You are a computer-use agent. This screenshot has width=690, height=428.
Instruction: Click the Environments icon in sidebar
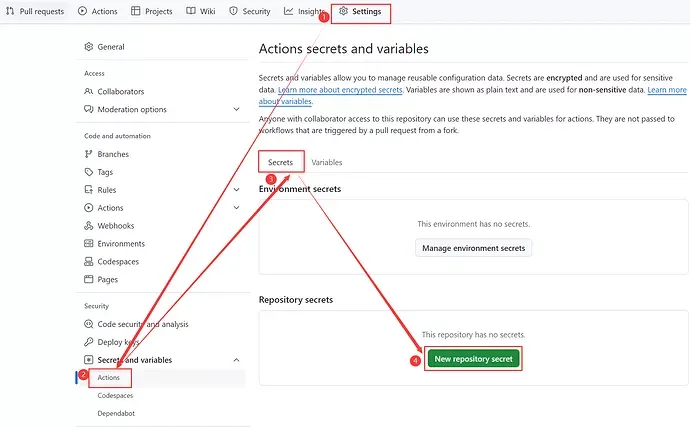pyautogui.click(x=89, y=244)
